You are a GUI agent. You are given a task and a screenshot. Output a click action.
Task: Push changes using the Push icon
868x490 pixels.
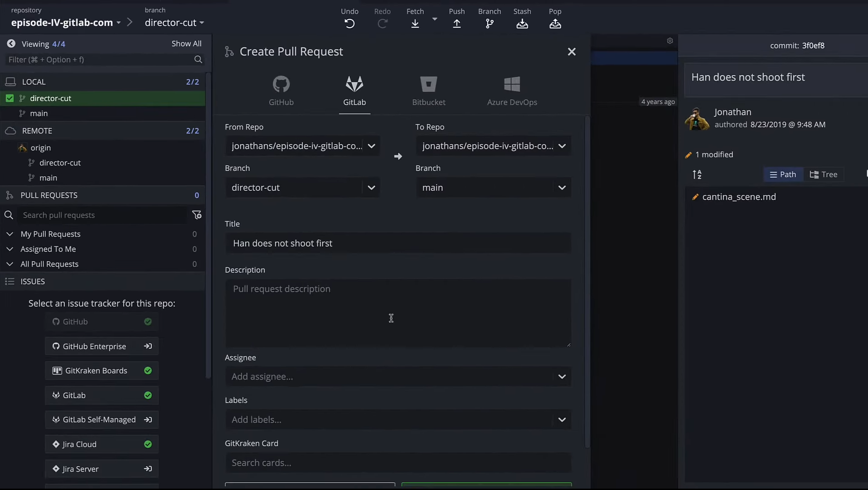pyautogui.click(x=456, y=24)
